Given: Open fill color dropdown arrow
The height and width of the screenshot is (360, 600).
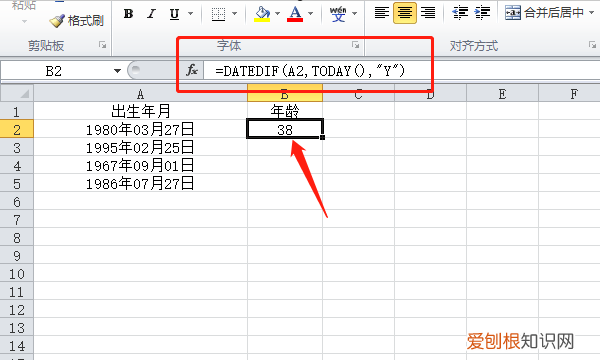Looking at the screenshot, I should pos(277,14).
